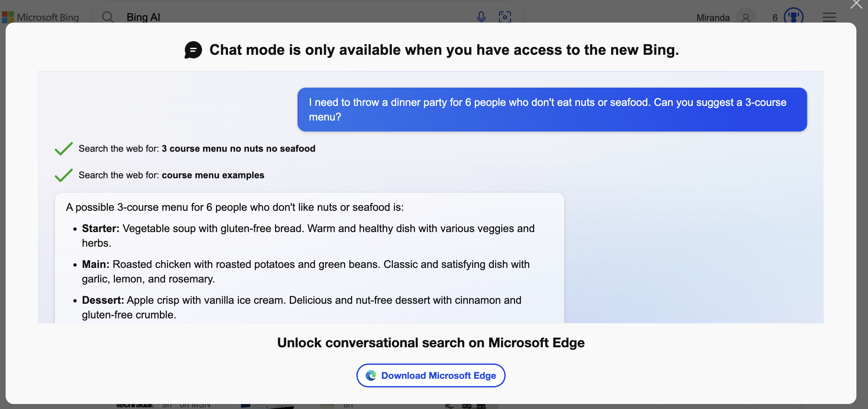Click the user's dinner party message bubble

[552, 110]
